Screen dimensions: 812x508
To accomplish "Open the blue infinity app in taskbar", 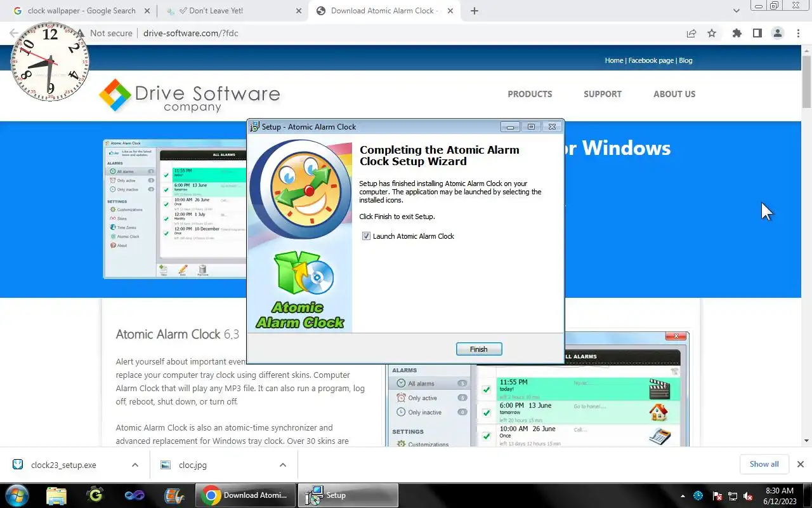I will (134, 495).
